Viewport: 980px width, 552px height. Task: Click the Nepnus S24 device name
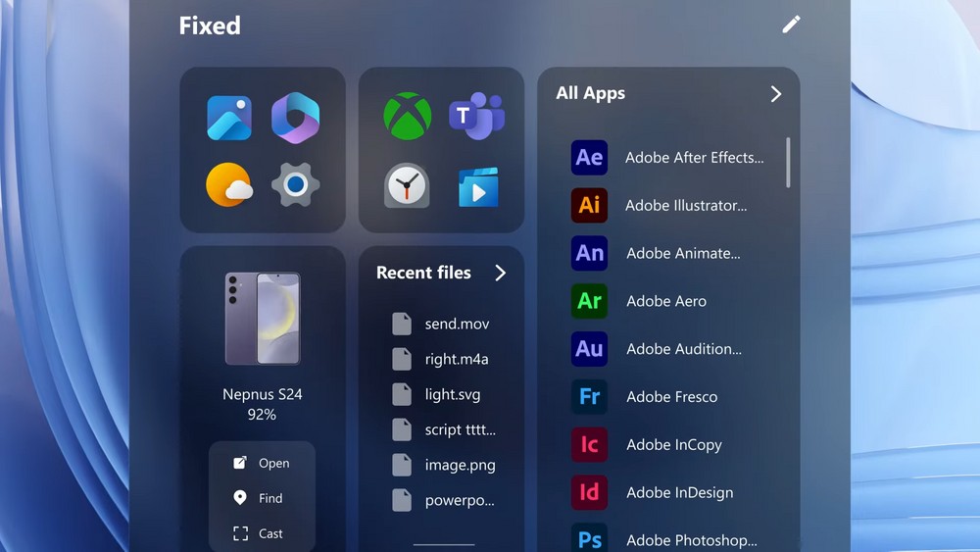pyautogui.click(x=263, y=394)
